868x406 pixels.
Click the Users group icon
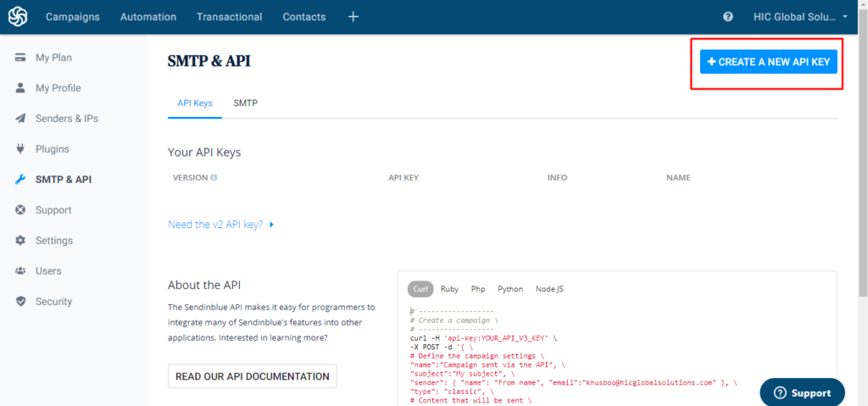20,271
